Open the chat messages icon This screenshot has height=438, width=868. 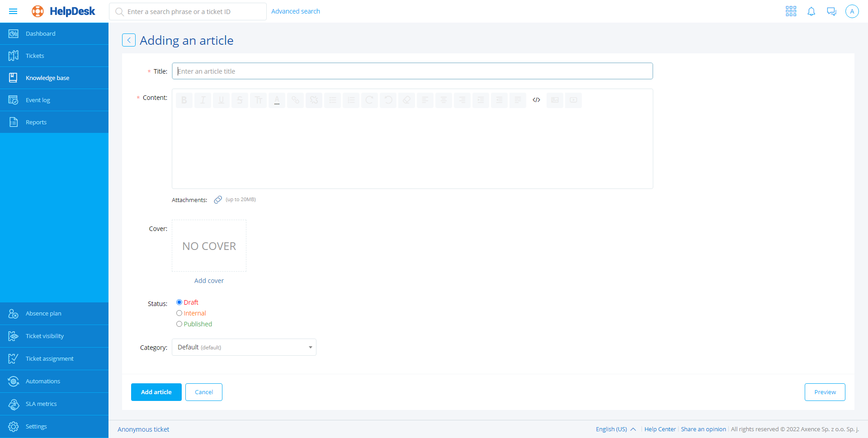(831, 11)
